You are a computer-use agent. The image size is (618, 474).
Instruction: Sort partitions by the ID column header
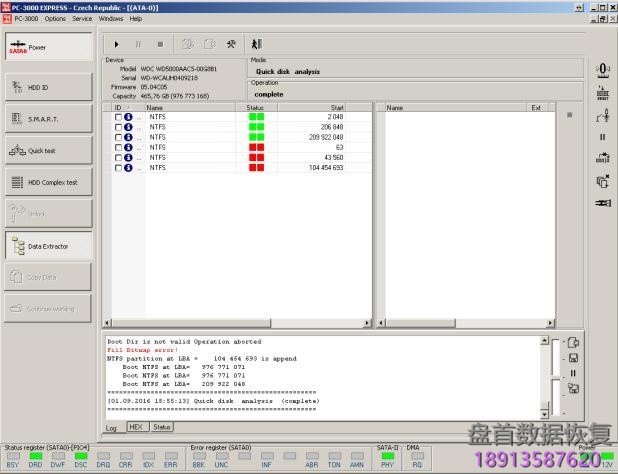click(118, 107)
